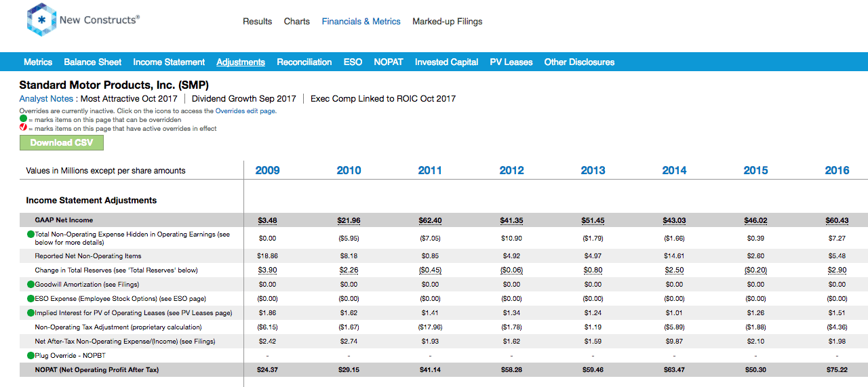The image size is (868, 387).
Task: Click the Reported Net Non-Operating Items label
Action: pyautogui.click(x=88, y=256)
